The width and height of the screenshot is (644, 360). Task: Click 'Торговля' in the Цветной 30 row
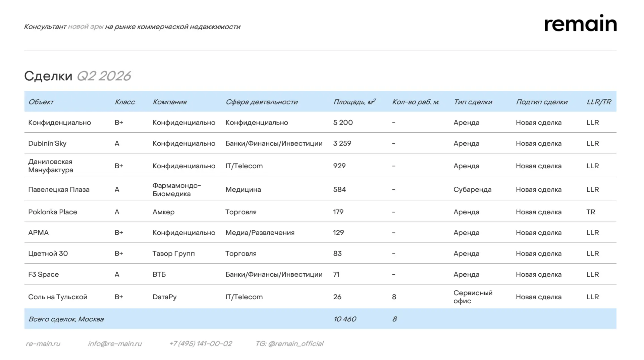pos(241,254)
